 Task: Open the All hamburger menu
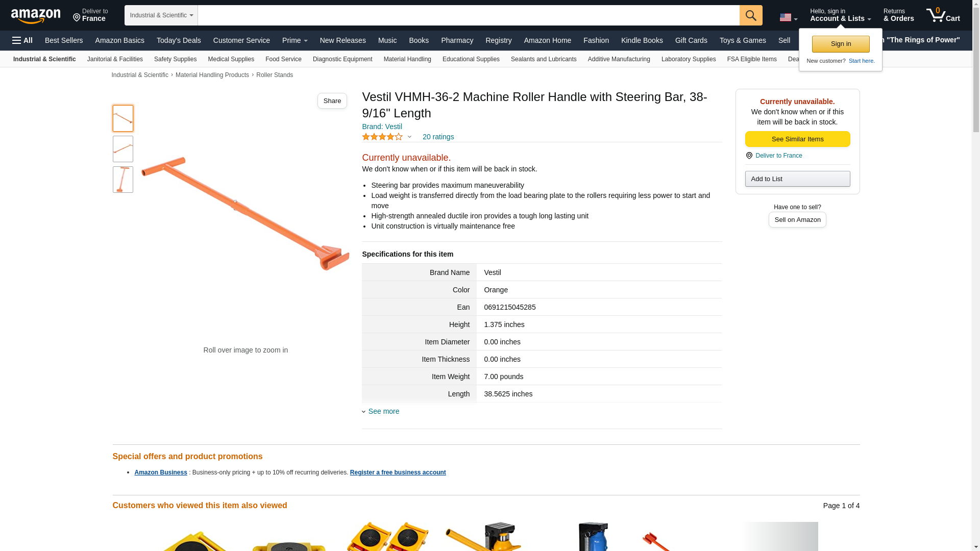[22, 40]
